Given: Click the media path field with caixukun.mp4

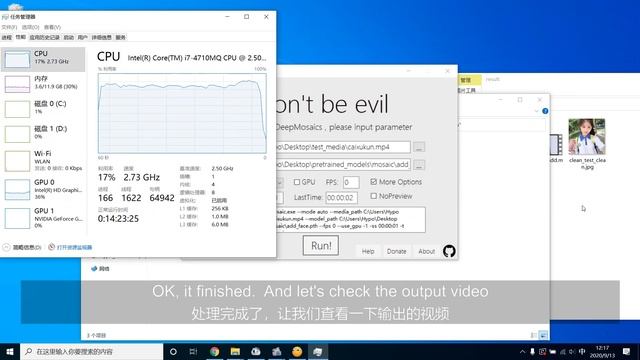Looking at the screenshot, I should (x=343, y=147).
